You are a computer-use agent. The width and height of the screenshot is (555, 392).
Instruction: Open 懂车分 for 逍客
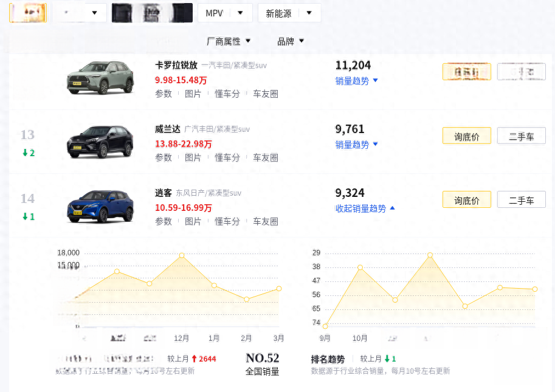coord(227,221)
